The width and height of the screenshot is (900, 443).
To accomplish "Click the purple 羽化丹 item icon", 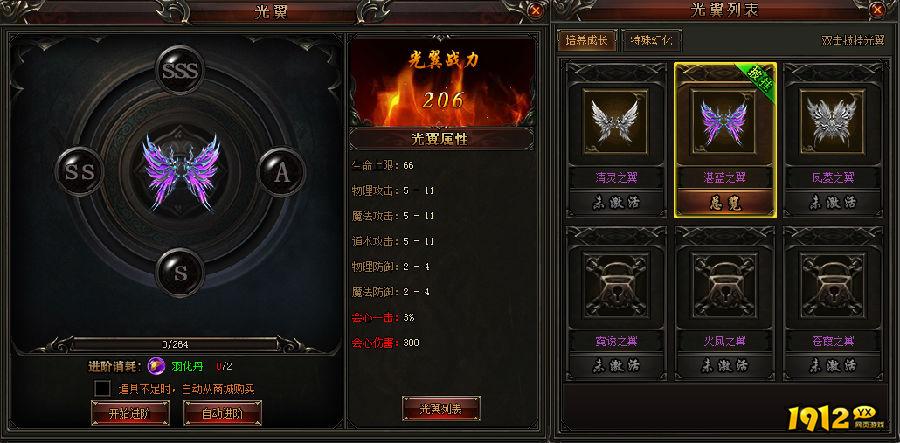I will (156, 366).
